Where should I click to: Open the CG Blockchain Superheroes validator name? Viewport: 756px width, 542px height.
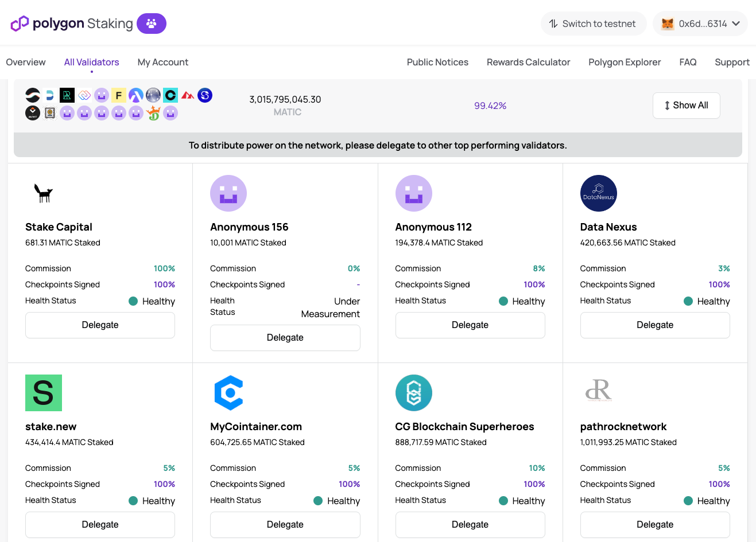point(464,427)
